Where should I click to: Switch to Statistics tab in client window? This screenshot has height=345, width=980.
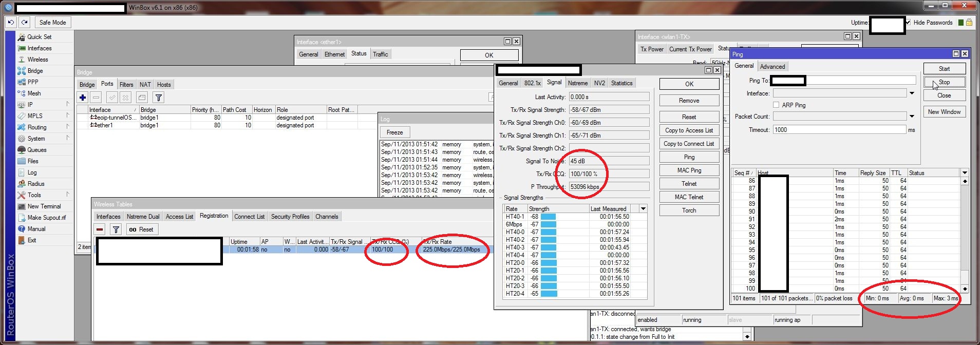tap(621, 83)
